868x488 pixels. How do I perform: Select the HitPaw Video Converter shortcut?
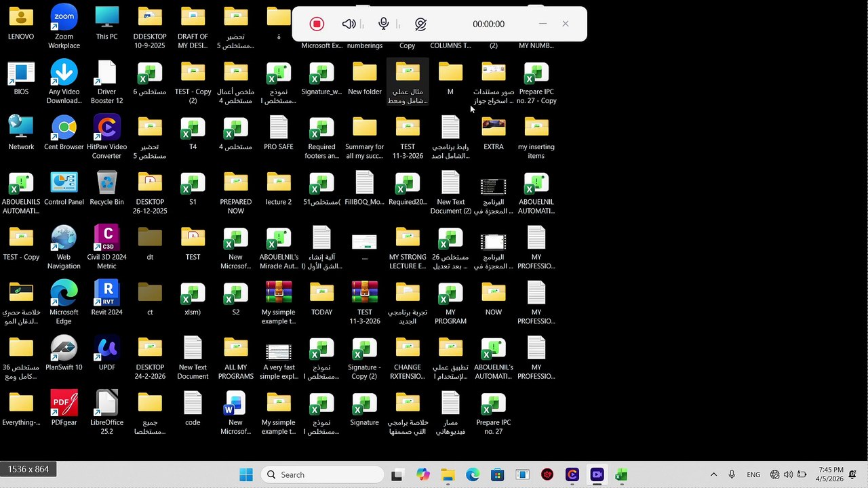click(106, 137)
